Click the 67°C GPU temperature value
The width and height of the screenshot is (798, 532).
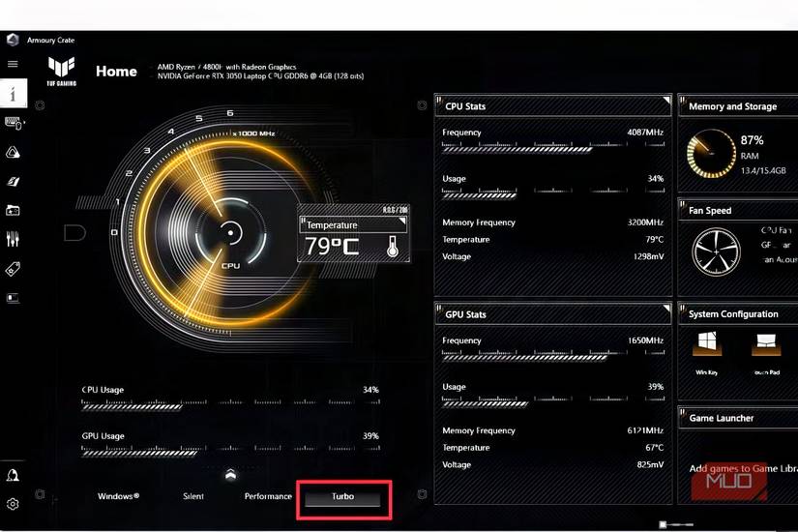tap(655, 448)
